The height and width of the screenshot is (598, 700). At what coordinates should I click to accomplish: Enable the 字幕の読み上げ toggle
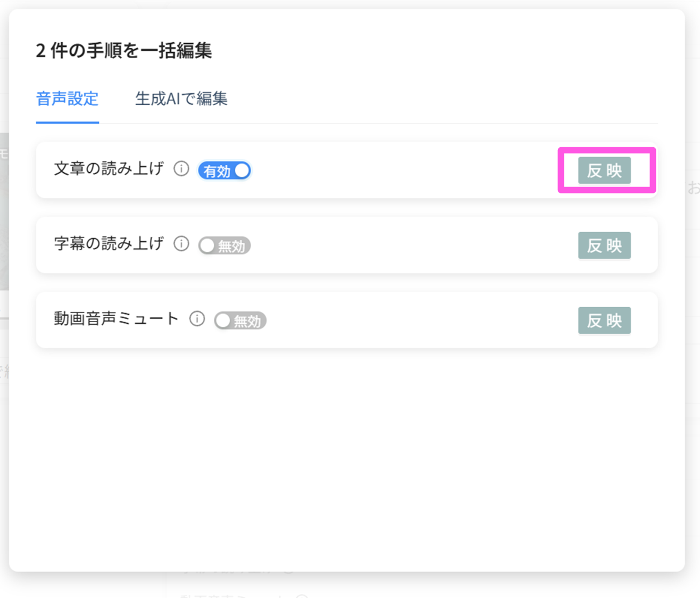coord(224,246)
